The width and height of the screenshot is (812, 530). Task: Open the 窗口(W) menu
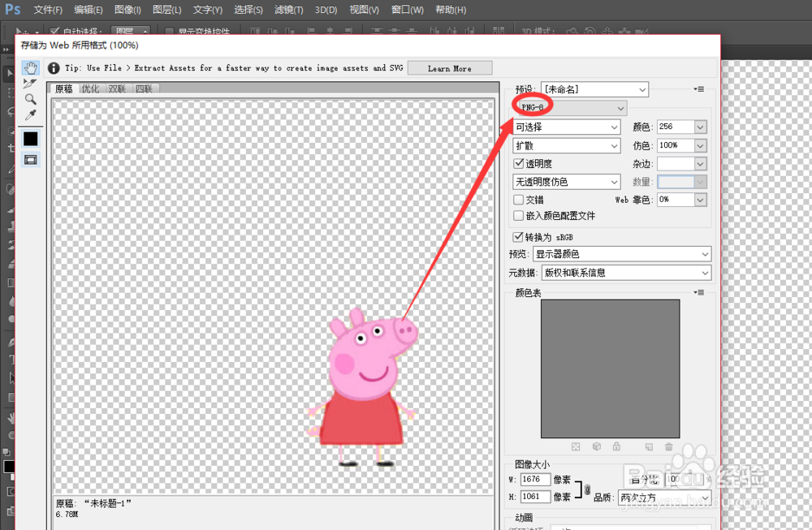coord(407,10)
